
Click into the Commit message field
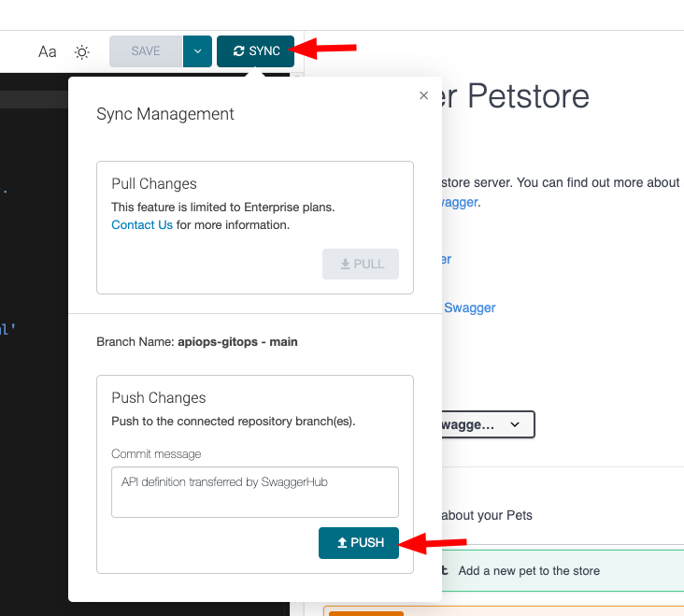coord(255,492)
